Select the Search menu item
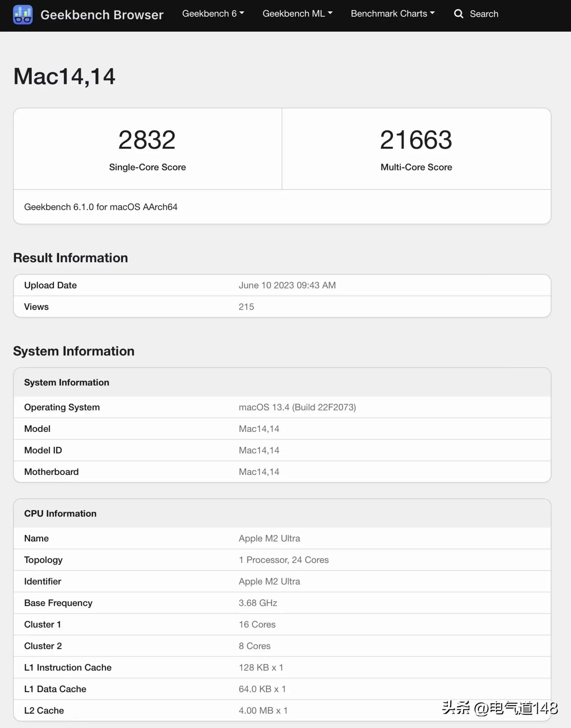 (484, 14)
